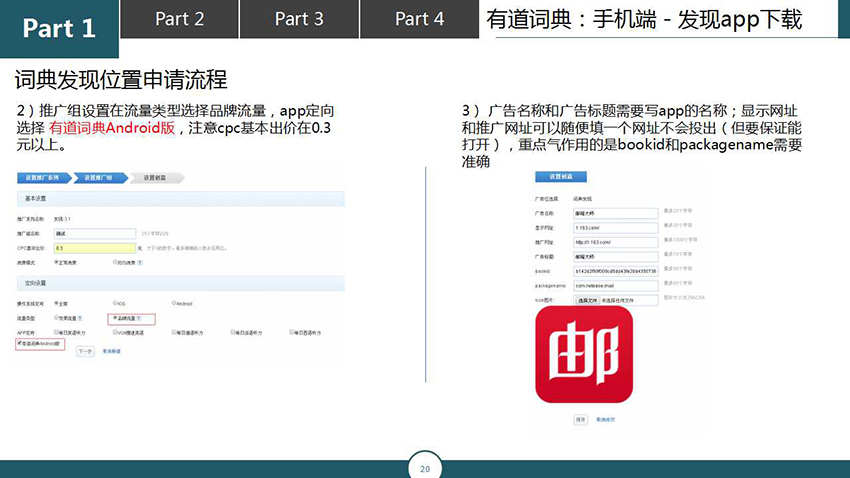Click the display URL field with 1.163.com/

tap(616, 228)
